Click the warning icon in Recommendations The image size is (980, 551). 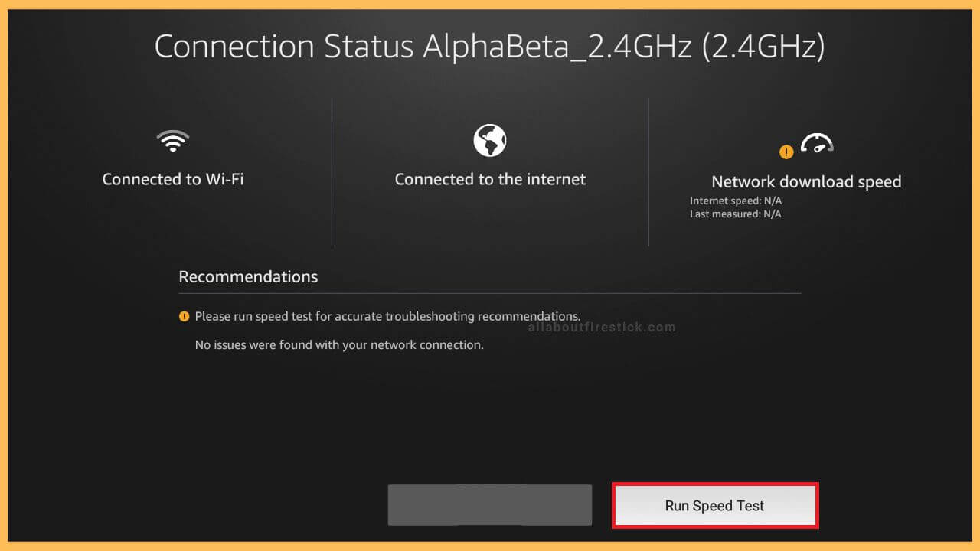click(x=184, y=316)
